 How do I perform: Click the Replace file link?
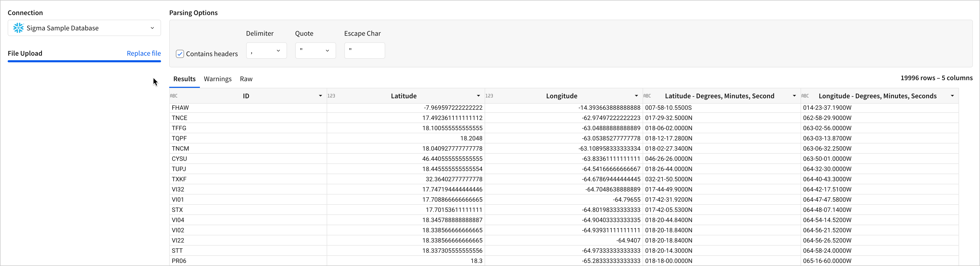point(143,53)
